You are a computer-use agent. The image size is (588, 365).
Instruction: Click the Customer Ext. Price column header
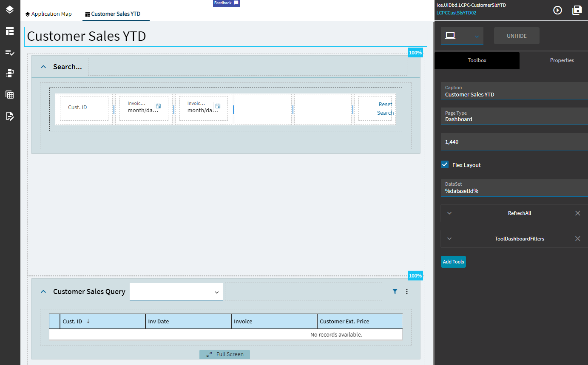[x=360, y=321]
